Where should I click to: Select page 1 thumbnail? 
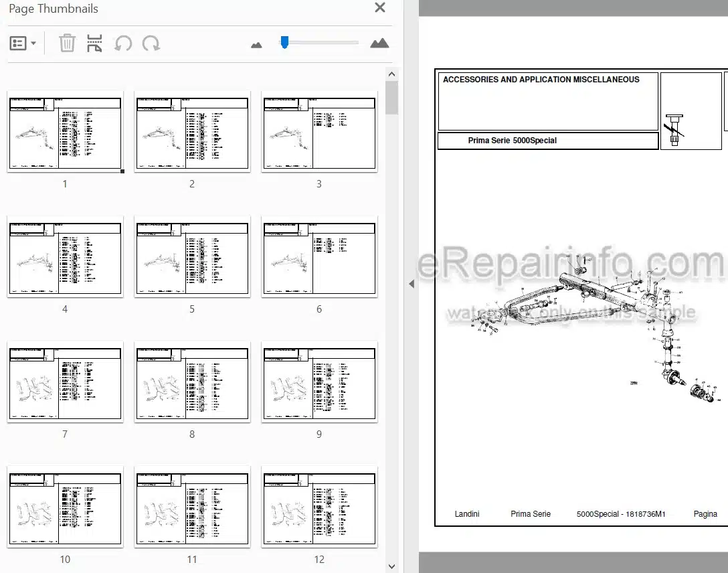(x=65, y=132)
